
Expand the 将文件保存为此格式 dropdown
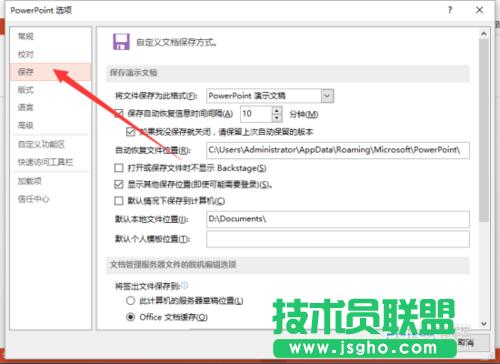(x=327, y=96)
